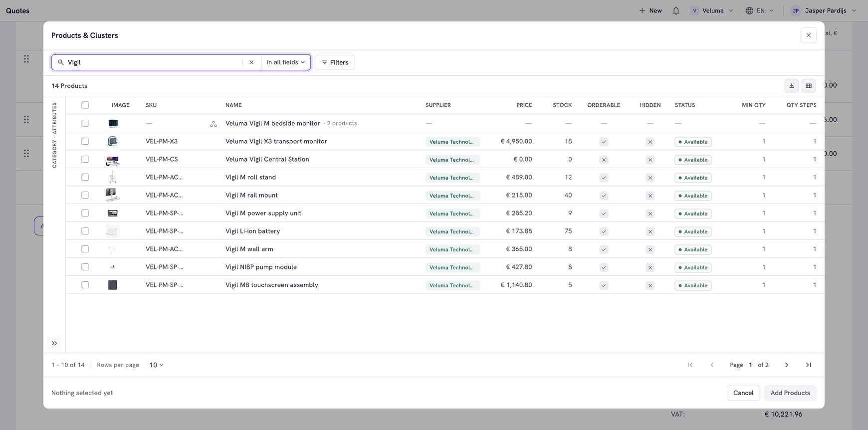Open the 'in all fields' search scope dropdown
868x430 pixels.
tap(286, 62)
